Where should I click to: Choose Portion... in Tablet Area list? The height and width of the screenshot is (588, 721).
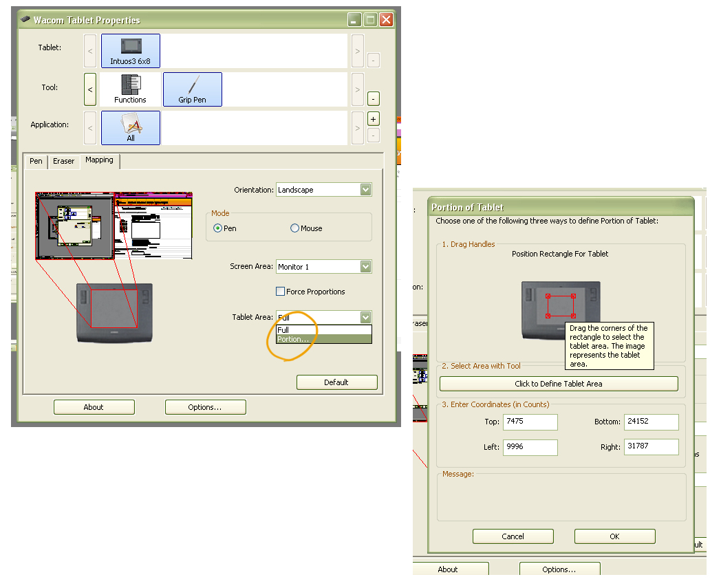[x=324, y=339]
